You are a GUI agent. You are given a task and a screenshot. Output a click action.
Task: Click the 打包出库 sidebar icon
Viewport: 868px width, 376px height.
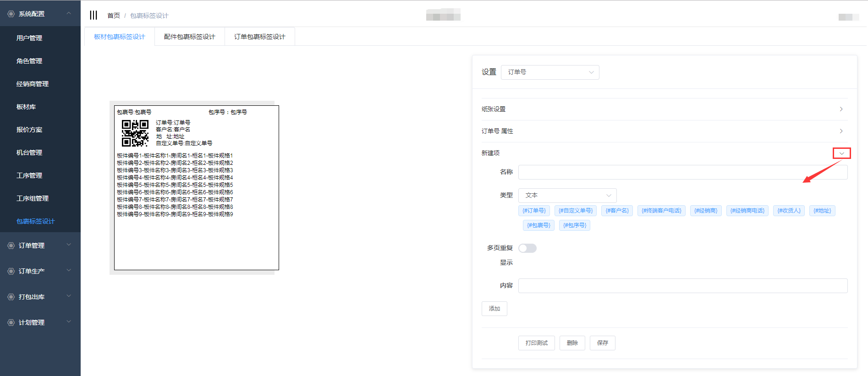pyautogui.click(x=11, y=297)
